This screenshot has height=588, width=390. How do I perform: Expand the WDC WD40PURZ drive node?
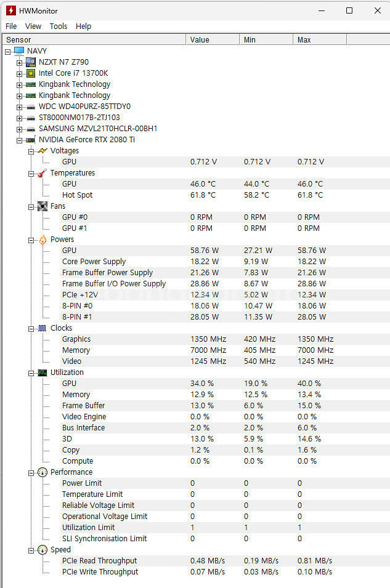coord(20,107)
